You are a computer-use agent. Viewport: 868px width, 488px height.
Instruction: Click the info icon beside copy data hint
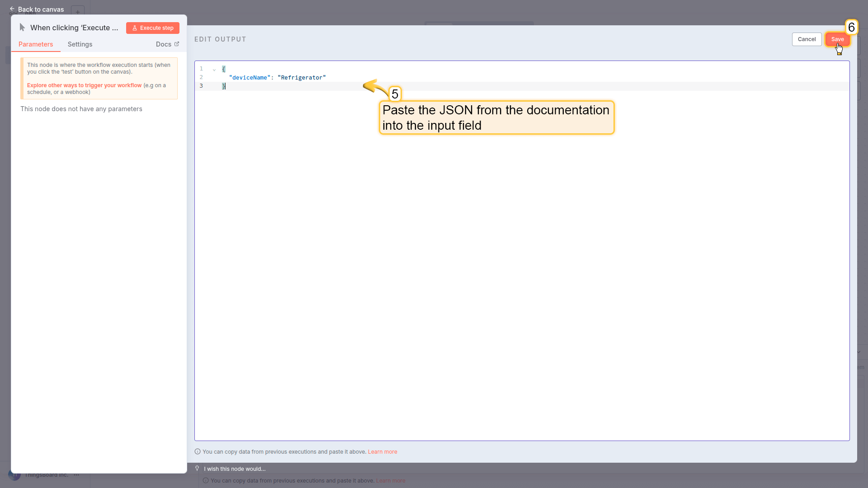[x=198, y=451]
